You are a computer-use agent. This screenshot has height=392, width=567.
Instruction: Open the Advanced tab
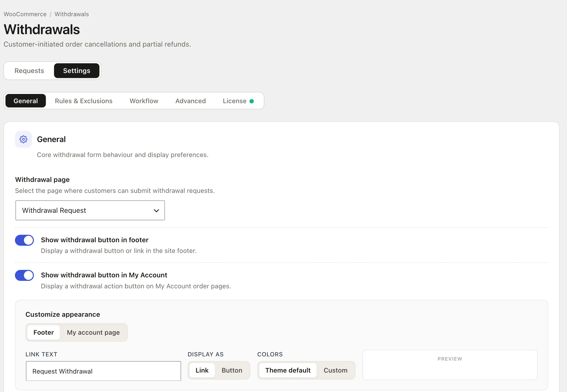(x=191, y=101)
